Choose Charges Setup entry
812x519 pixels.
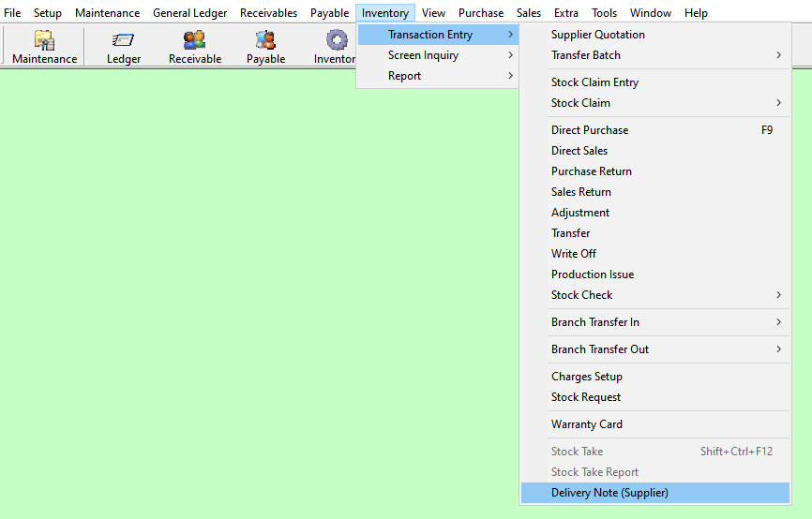(655, 377)
